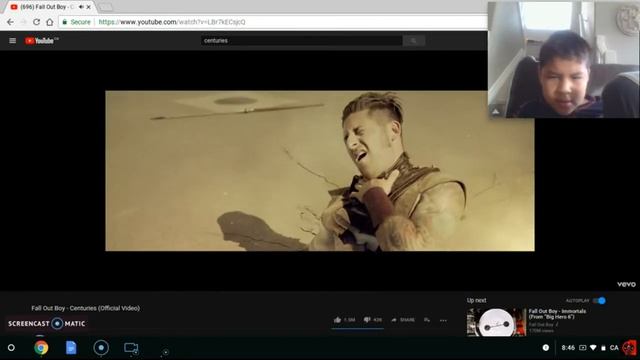Click the 'Fall Out Boy - Centuries (Official Video)' title
The image size is (640, 360).
(85, 308)
